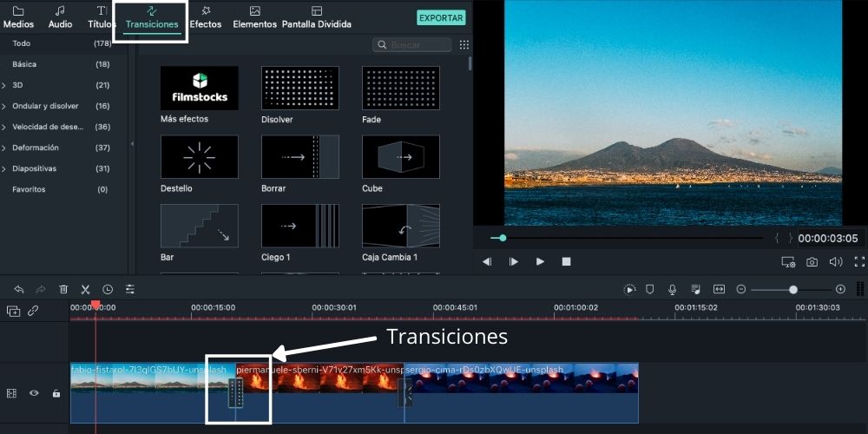Image resolution: width=868 pixels, height=434 pixels.
Task: Switch to the Audio tab
Action: pos(61,17)
